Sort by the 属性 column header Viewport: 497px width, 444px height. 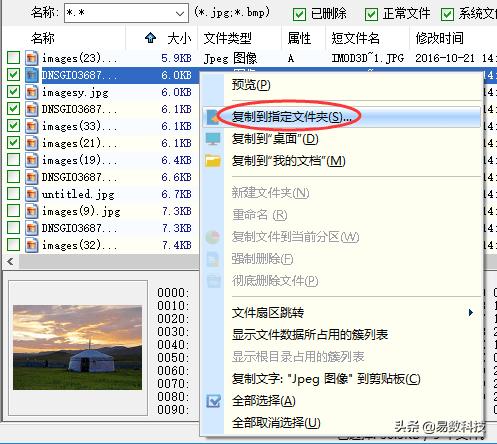pos(299,38)
